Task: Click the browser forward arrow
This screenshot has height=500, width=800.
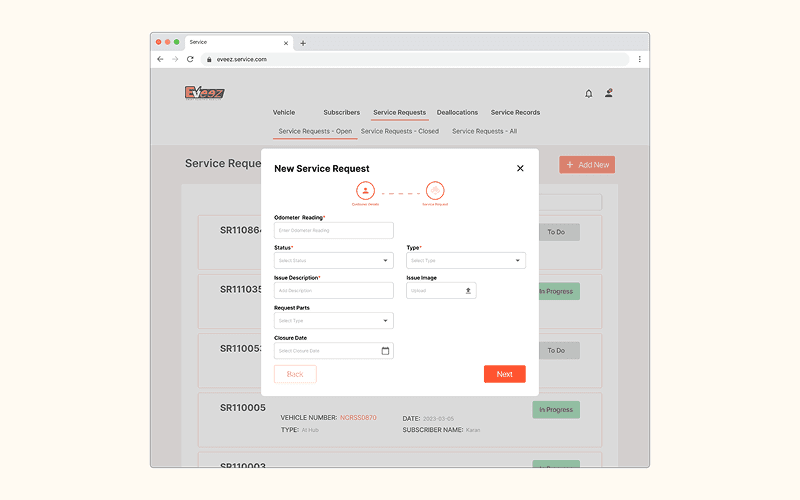Action: [175, 59]
